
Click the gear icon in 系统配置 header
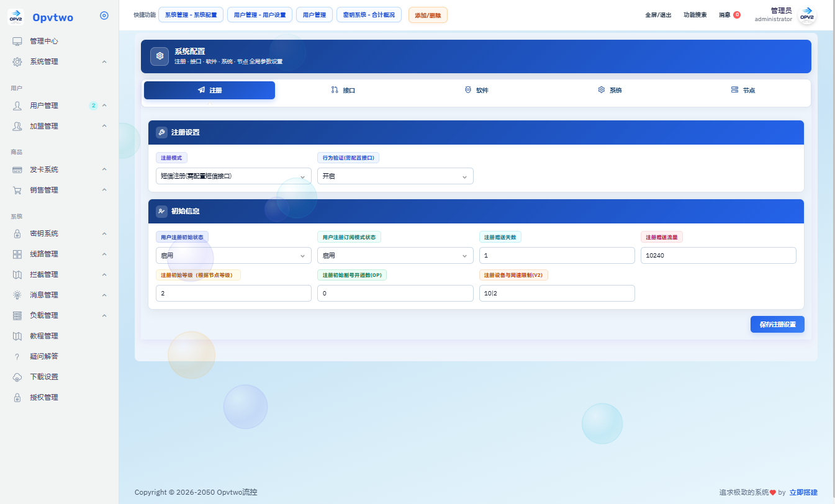(160, 56)
